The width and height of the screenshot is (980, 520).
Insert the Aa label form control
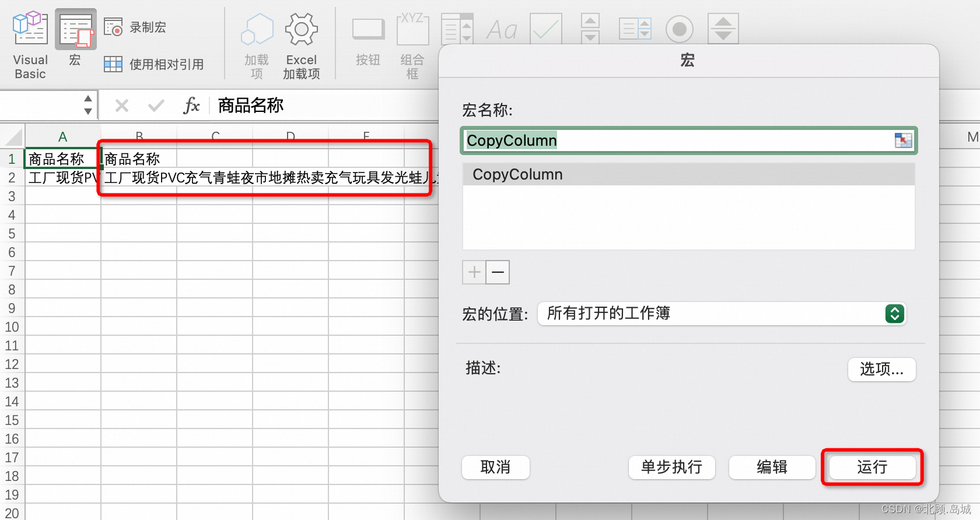[502, 29]
